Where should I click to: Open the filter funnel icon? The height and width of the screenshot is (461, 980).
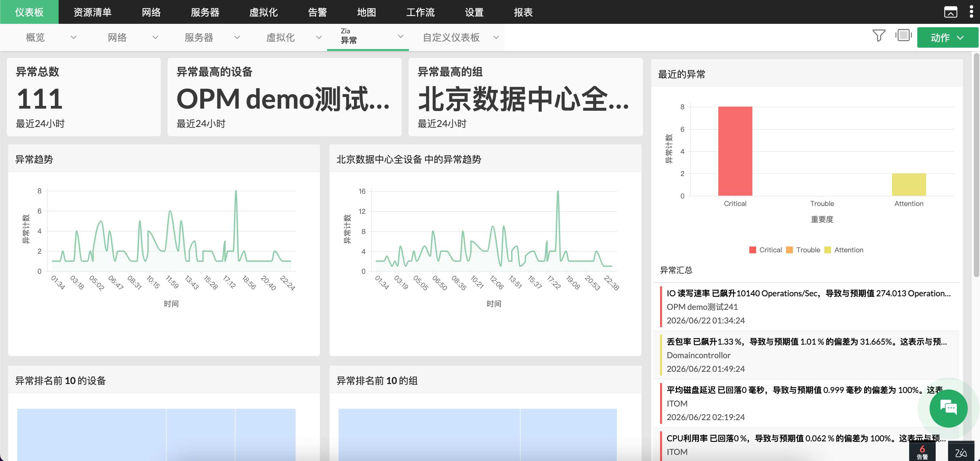879,36
